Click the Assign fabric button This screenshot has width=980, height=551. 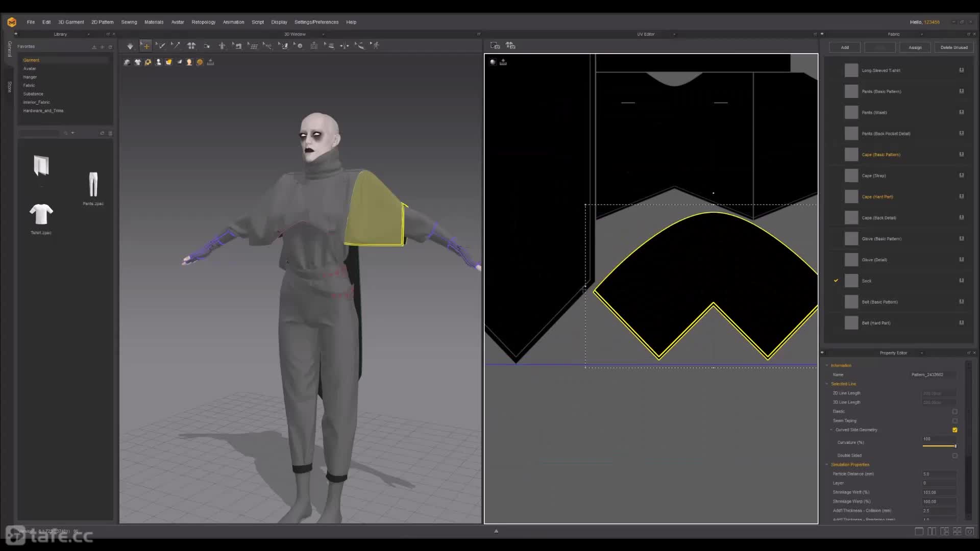tap(915, 47)
